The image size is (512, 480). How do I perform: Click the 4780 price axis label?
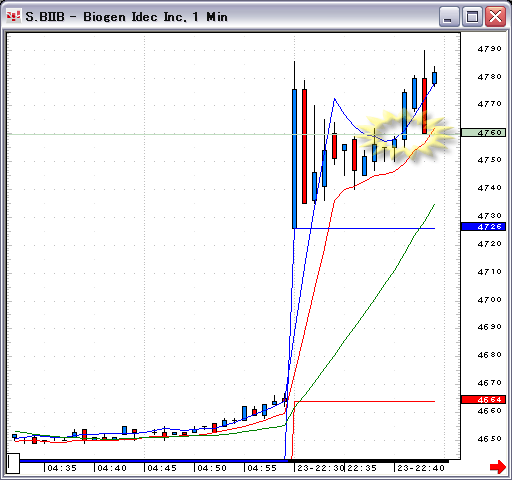pyautogui.click(x=489, y=77)
